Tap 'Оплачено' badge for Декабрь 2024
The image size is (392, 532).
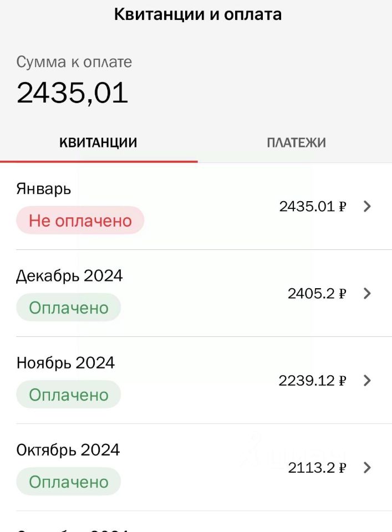coord(68,308)
